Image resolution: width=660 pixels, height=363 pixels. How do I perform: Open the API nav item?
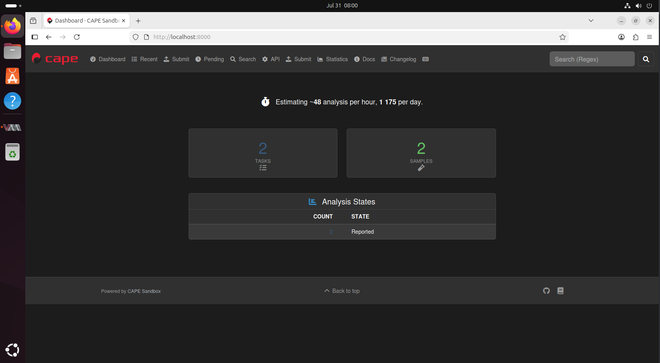point(271,59)
